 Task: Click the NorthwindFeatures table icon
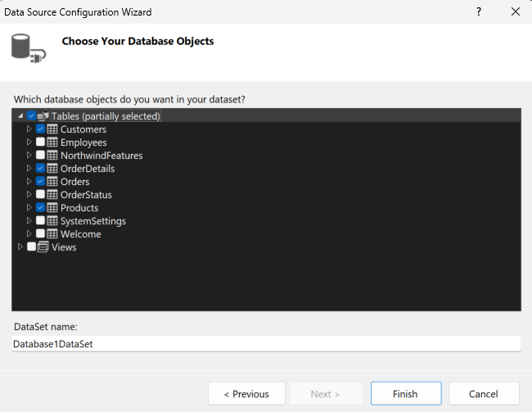tap(52, 156)
